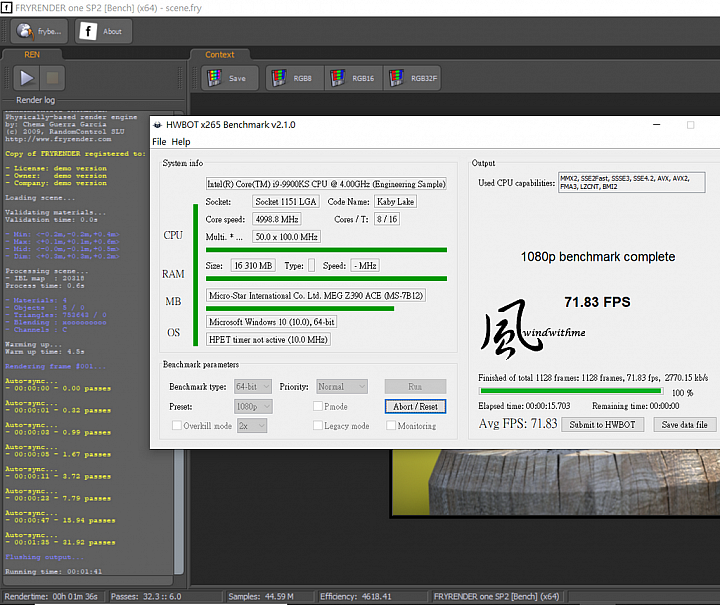Click the FRYRENDER title bar app icon
Screen dimensions: 720x605
click(x=6, y=8)
